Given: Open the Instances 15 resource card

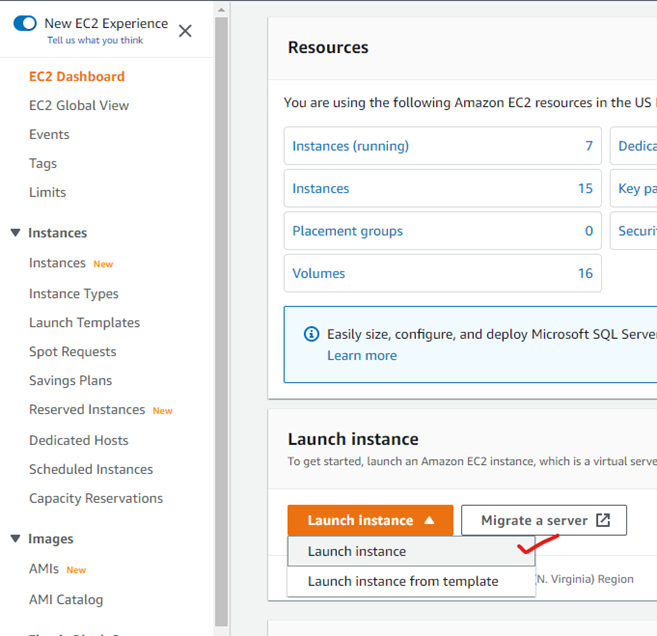Looking at the screenshot, I should [x=442, y=189].
